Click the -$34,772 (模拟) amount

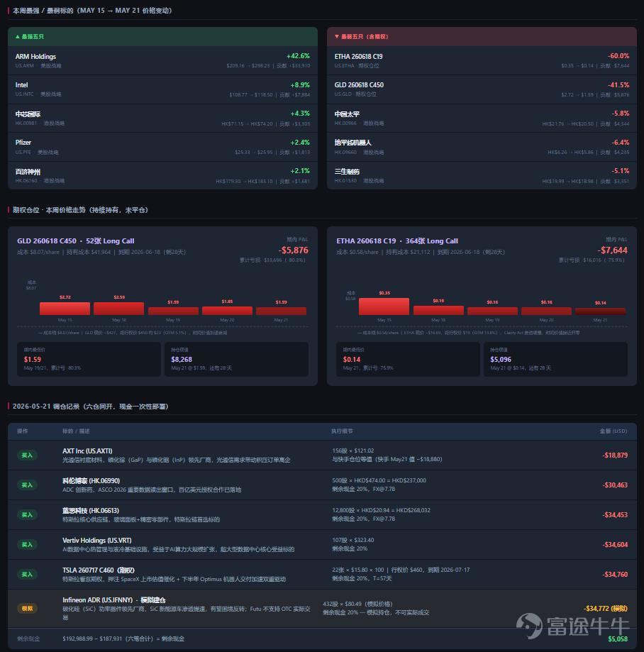[606, 608]
